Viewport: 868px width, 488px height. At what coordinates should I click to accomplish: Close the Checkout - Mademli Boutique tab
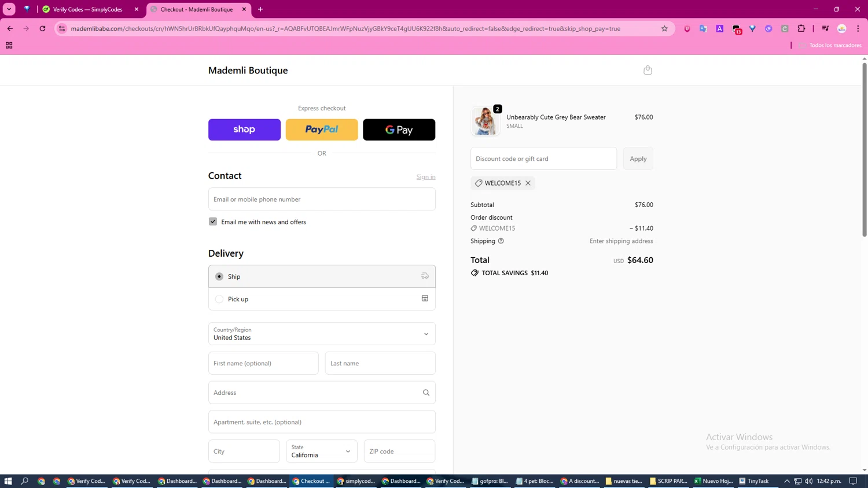pos(244,9)
